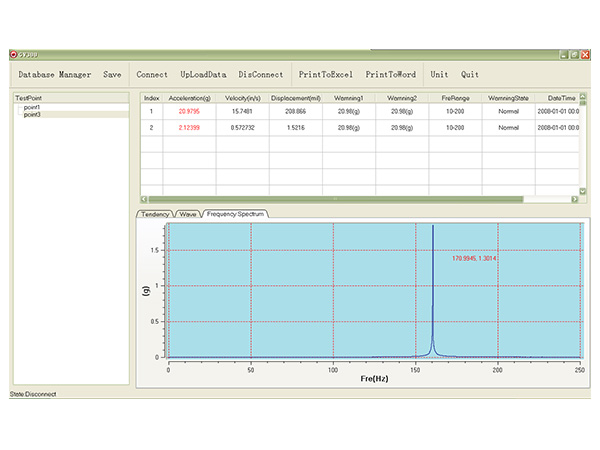
Task: Click Save in the toolbar
Action: pyautogui.click(x=112, y=75)
